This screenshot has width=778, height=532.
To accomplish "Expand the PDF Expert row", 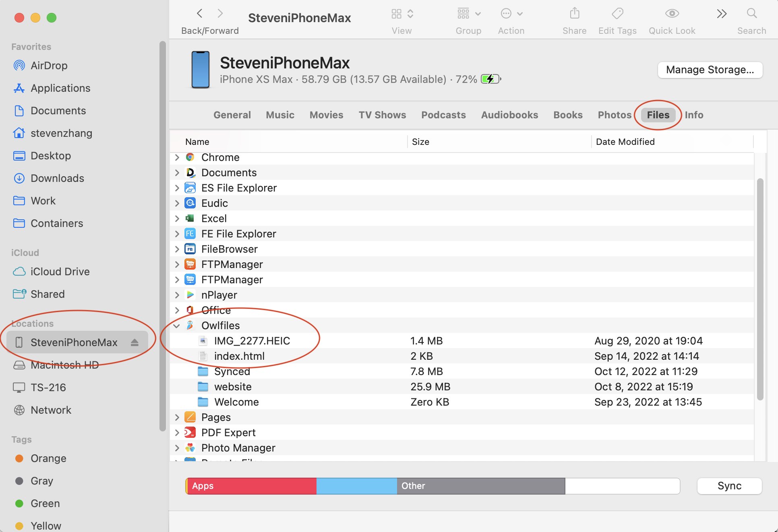I will click(177, 433).
